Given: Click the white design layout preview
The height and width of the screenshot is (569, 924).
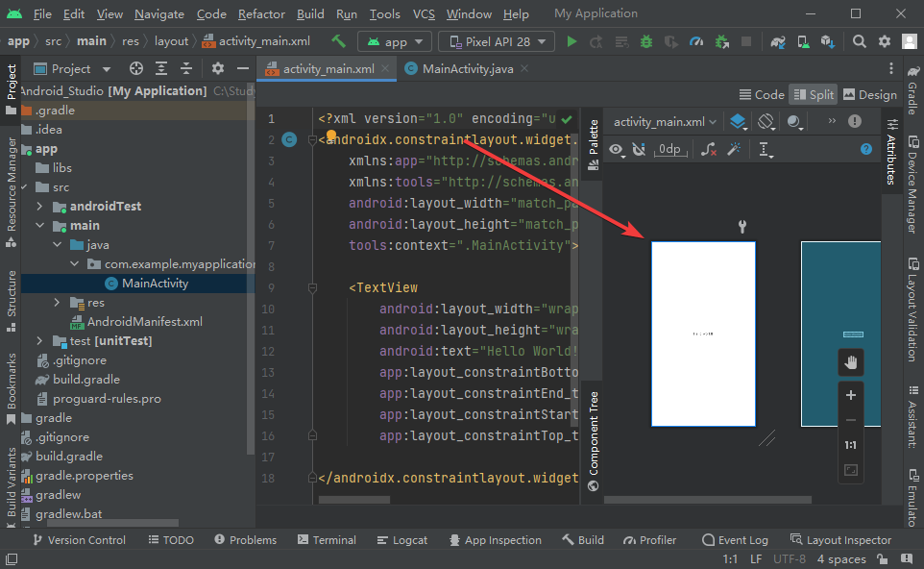Looking at the screenshot, I should coord(703,334).
